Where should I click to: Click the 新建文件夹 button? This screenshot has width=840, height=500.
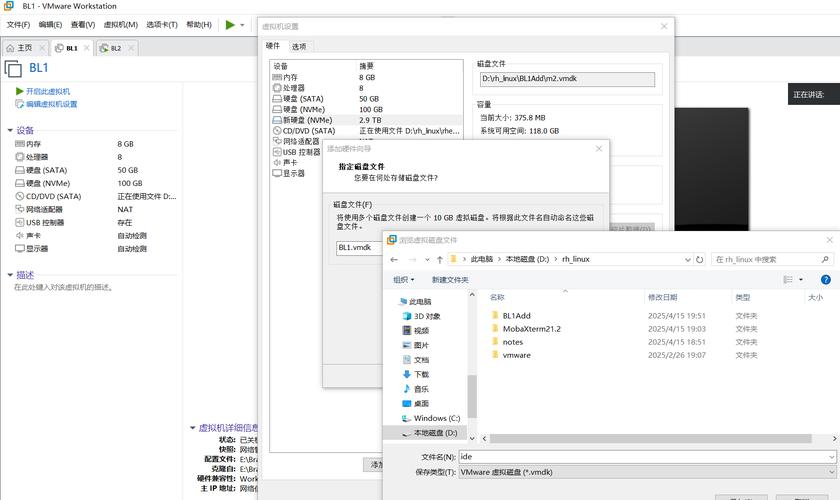[449, 280]
